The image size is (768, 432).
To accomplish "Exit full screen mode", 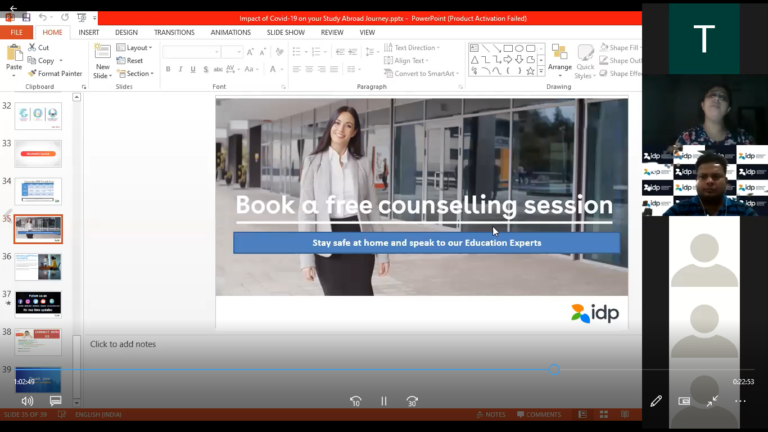I will pyautogui.click(x=712, y=401).
